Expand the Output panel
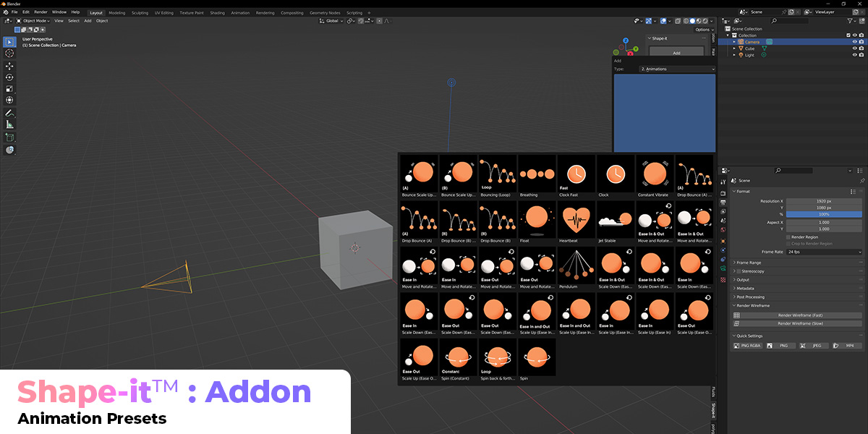This screenshot has width=868, height=434. pyautogui.click(x=743, y=280)
